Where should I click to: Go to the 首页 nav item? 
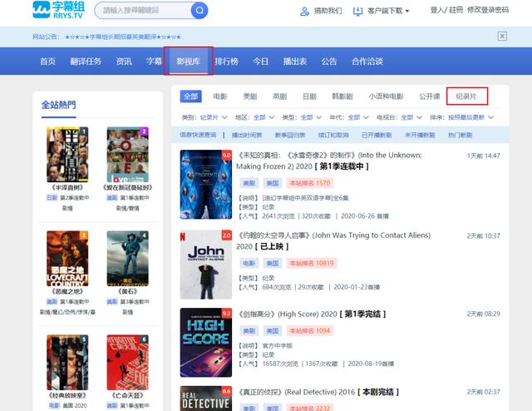pyautogui.click(x=47, y=62)
